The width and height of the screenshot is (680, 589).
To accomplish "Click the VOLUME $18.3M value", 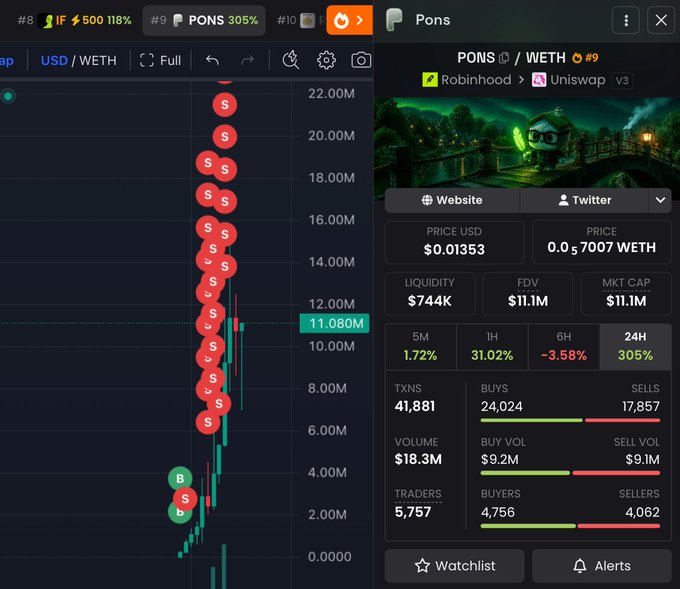I will click(x=418, y=459).
